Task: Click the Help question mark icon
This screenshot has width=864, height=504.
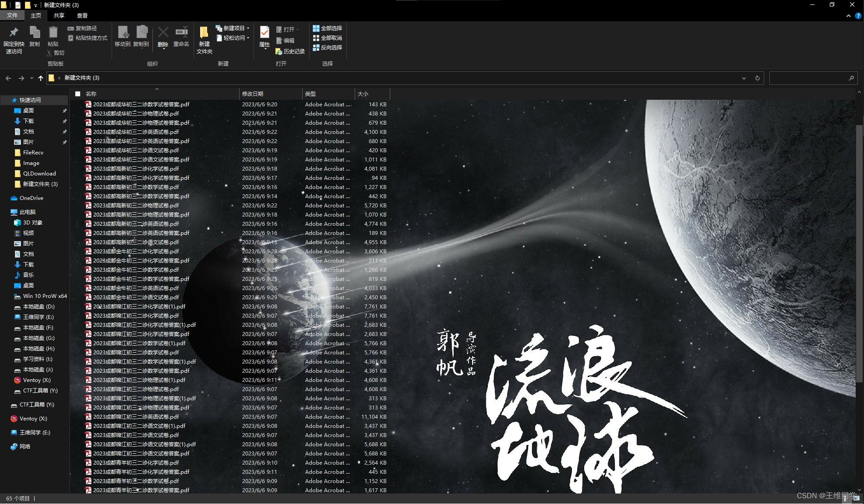Action: [858, 16]
